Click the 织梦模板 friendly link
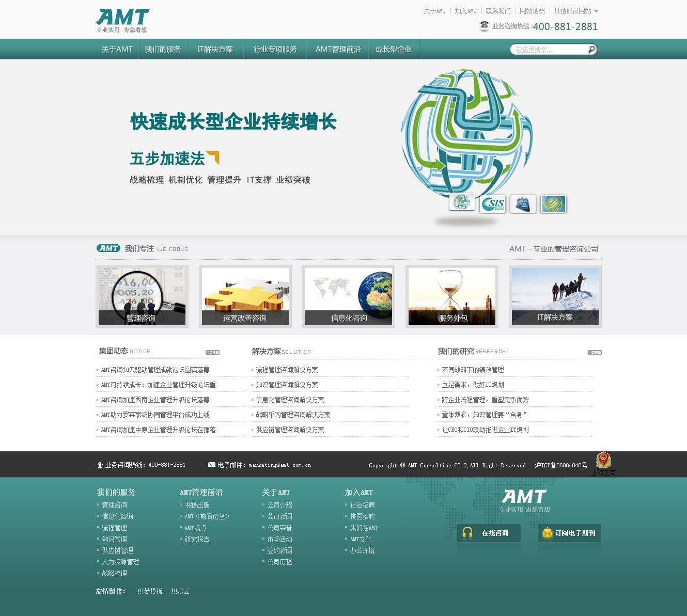 pos(150,591)
